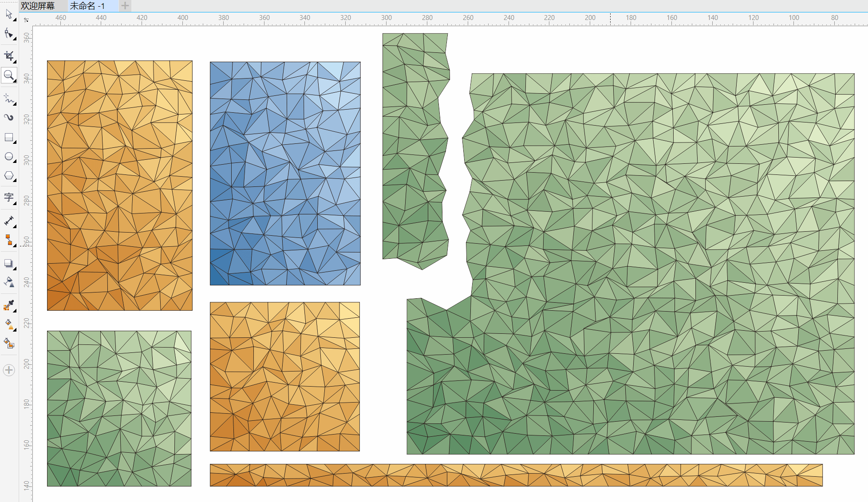Image resolution: width=868 pixels, height=502 pixels.
Task: Select the Pick tool arrow
Action: pyautogui.click(x=8, y=14)
